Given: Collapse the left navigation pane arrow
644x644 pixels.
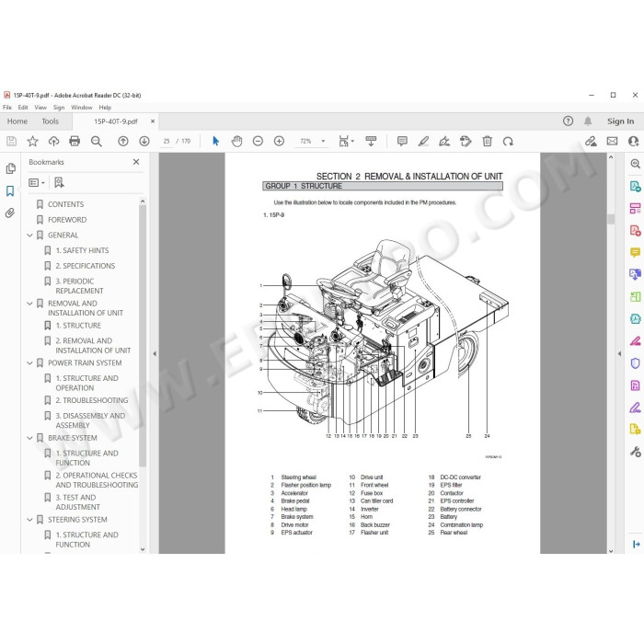Looking at the screenshot, I should pos(155,353).
